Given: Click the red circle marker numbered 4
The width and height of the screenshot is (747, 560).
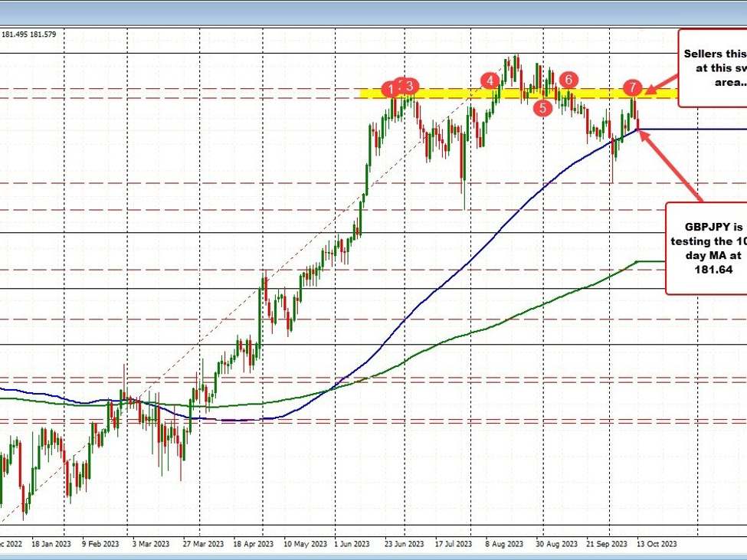Looking at the screenshot, I should (x=488, y=80).
